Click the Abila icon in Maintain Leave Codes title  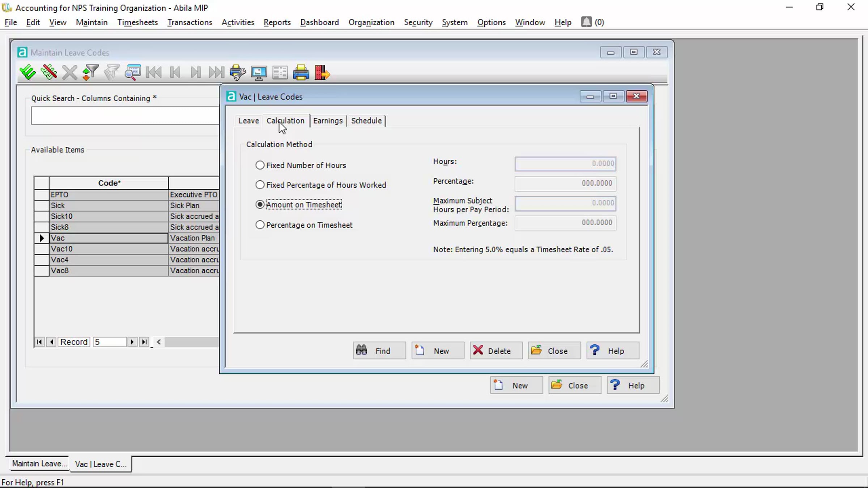pos(22,52)
